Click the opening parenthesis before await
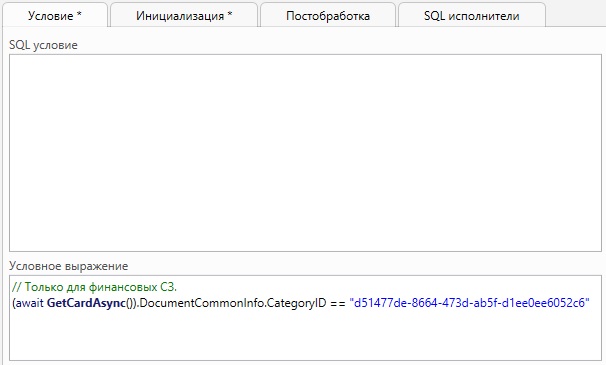Viewport: 606px width, 365px height. (x=14, y=303)
